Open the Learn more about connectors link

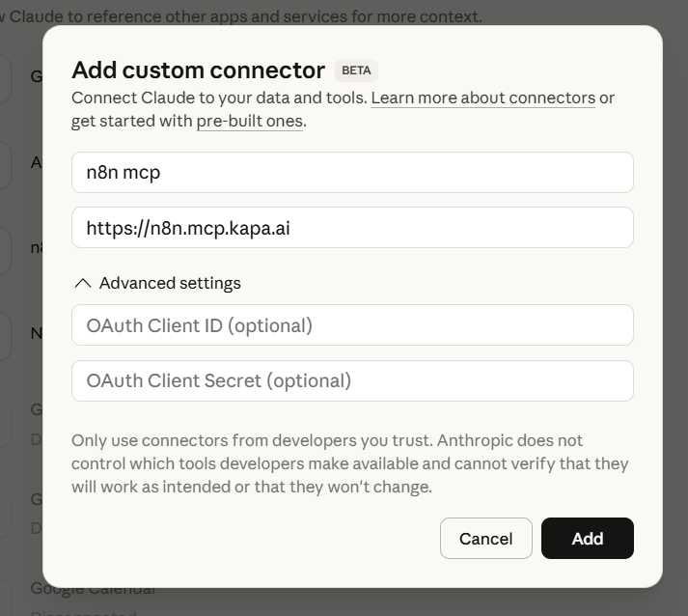[x=482, y=98]
